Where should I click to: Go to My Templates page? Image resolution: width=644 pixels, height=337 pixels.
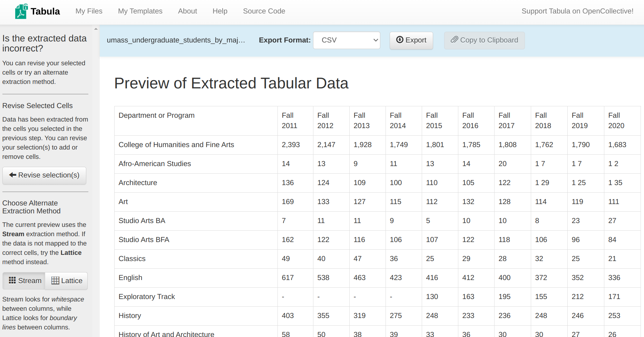click(x=140, y=11)
